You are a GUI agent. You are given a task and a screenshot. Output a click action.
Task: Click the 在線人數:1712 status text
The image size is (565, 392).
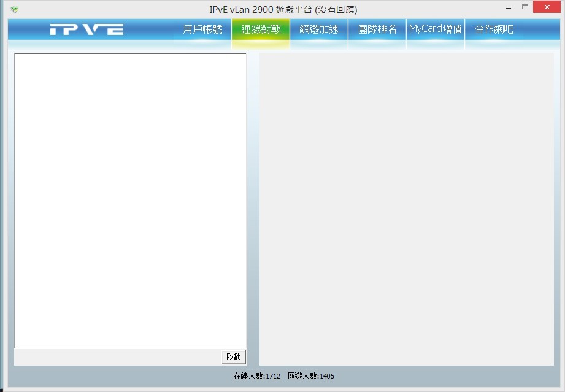pyautogui.click(x=257, y=376)
